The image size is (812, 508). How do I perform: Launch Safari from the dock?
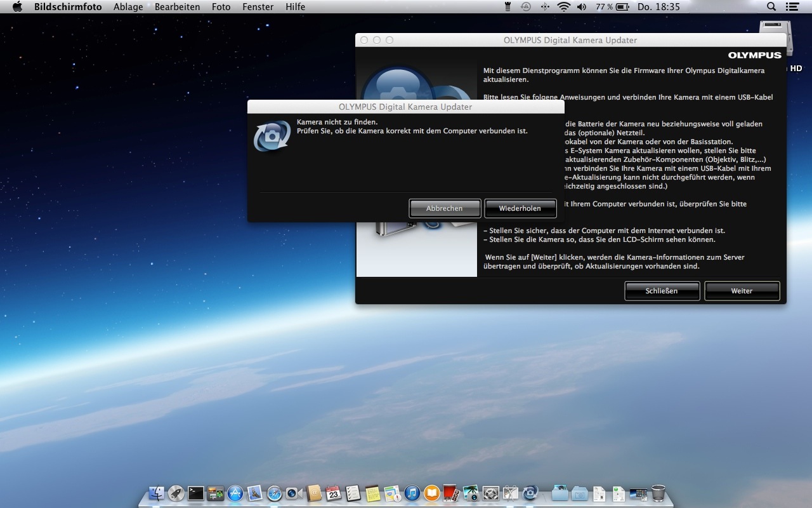tap(275, 493)
